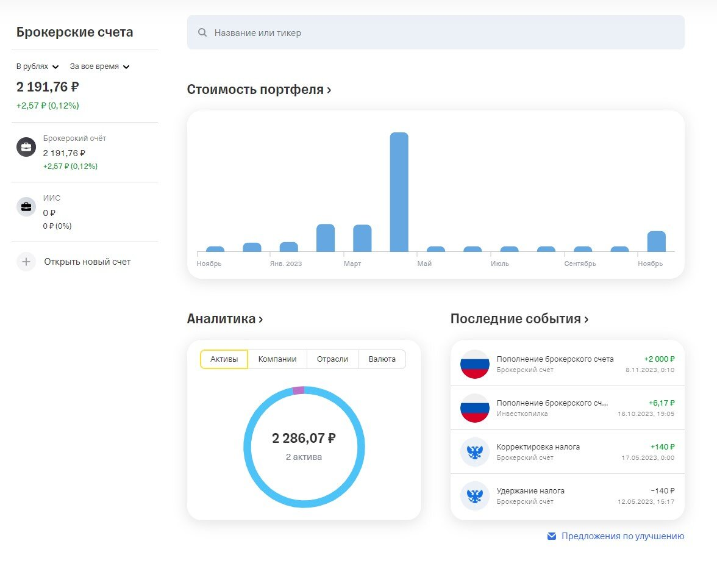Click the envelope icon near Предложения по улучшению
717x588 pixels.
click(551, 536)
